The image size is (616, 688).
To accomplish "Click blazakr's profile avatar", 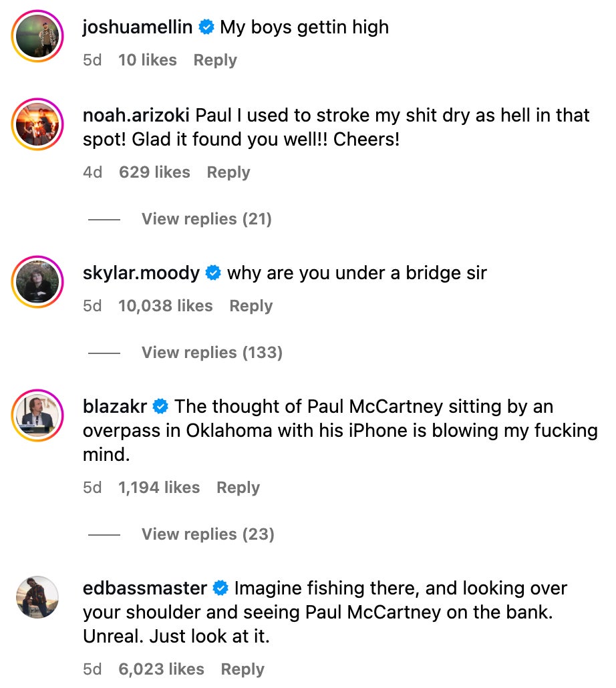I will 37,417.
